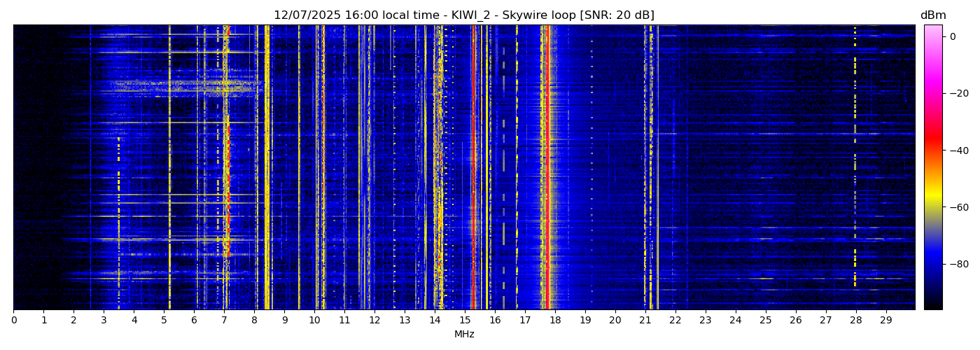This screenshot has height=350, width=980.
Task: Click the 28 MHz tick label
Action: 855,321
